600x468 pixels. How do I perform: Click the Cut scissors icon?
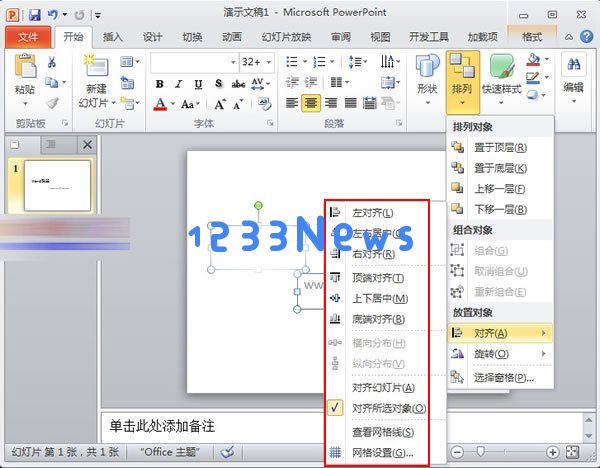click(x=52, y=62)
